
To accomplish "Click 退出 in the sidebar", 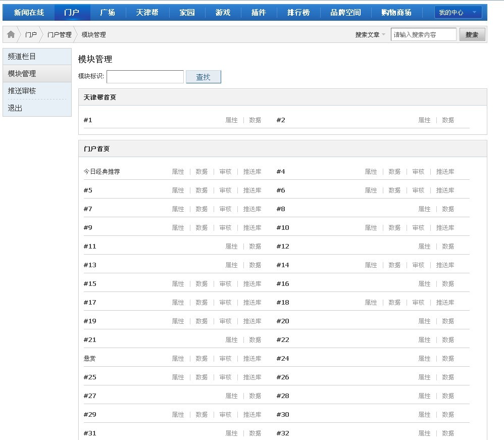I will [x=37, y=108].
